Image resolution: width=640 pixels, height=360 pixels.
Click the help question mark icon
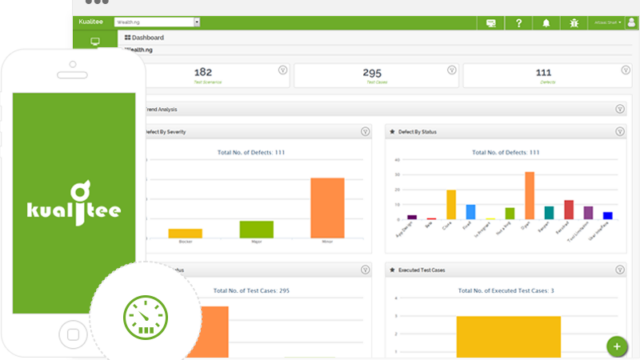518,23
